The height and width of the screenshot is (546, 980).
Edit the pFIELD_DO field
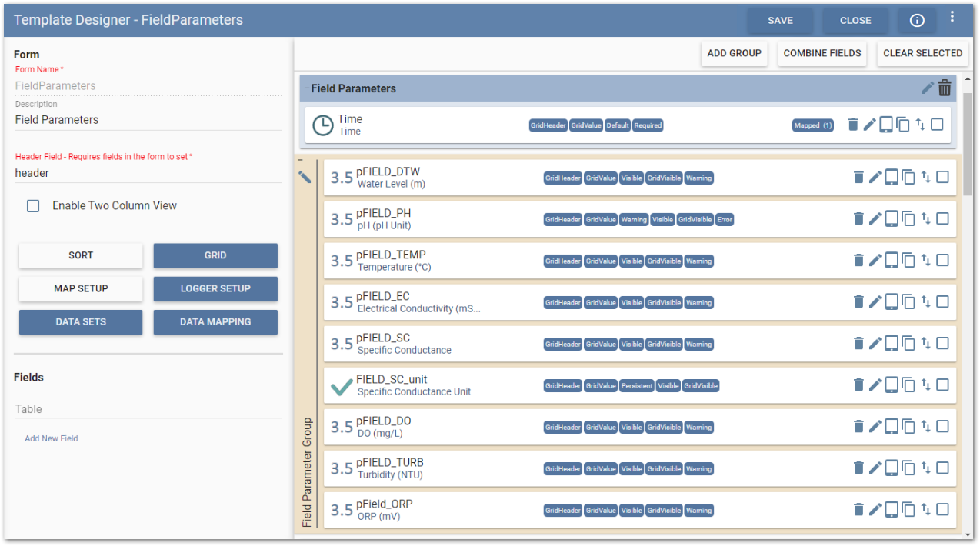click(x=875, y=426)
